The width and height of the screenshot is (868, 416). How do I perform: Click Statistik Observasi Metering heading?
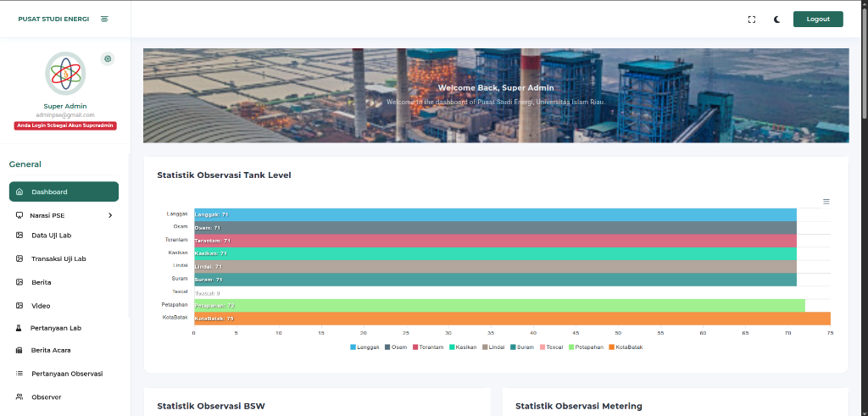click(x=578, y=406)
